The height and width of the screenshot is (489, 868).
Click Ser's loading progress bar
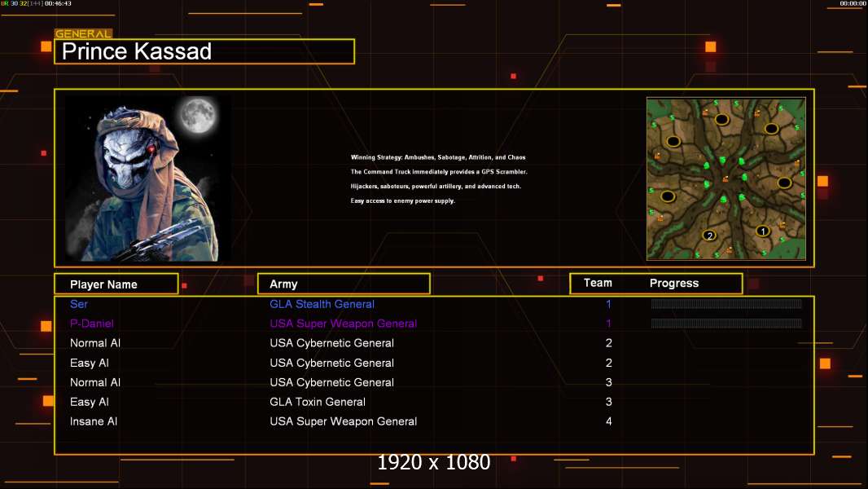726,303
